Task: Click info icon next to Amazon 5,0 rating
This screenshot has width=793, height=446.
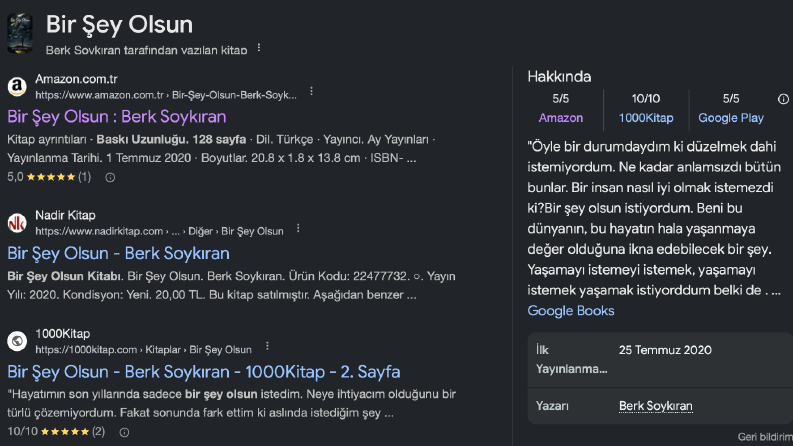Action: point(110,177)
